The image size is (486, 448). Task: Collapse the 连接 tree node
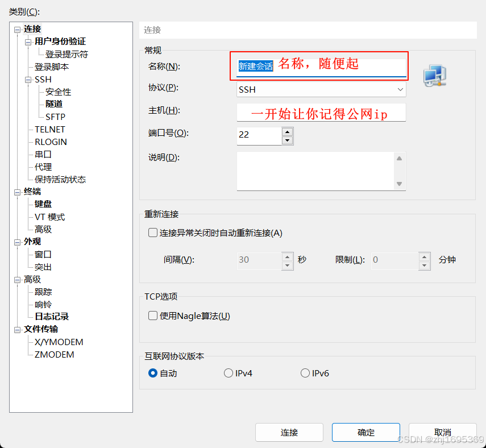(18, 30)
